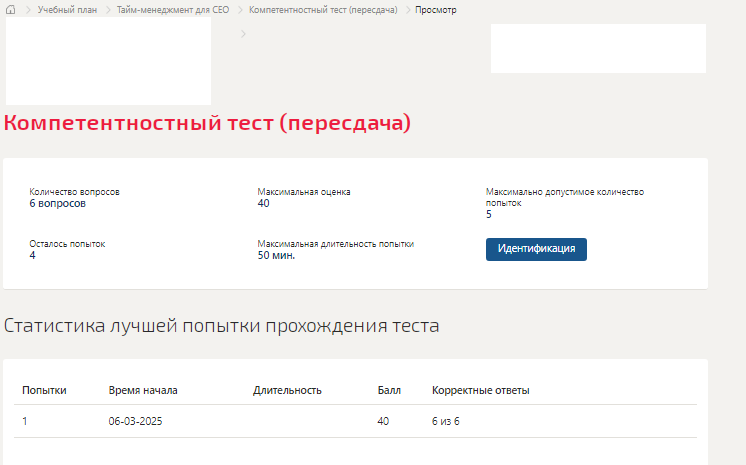Image resolution: width=746 pixels, height=465 pixels.
Task: Click the Осталось попыток label
Action: pyautogui.click(x=67, y=243)
